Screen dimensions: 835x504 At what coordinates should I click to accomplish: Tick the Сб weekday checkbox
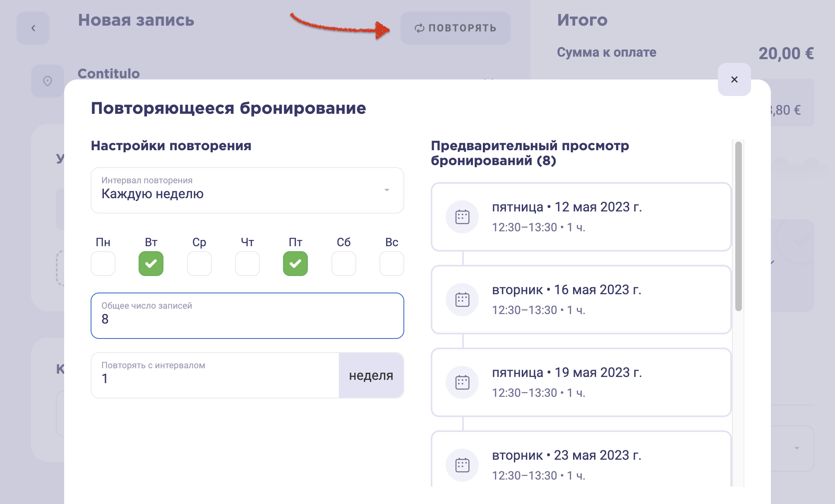click(x=344, y=264)
